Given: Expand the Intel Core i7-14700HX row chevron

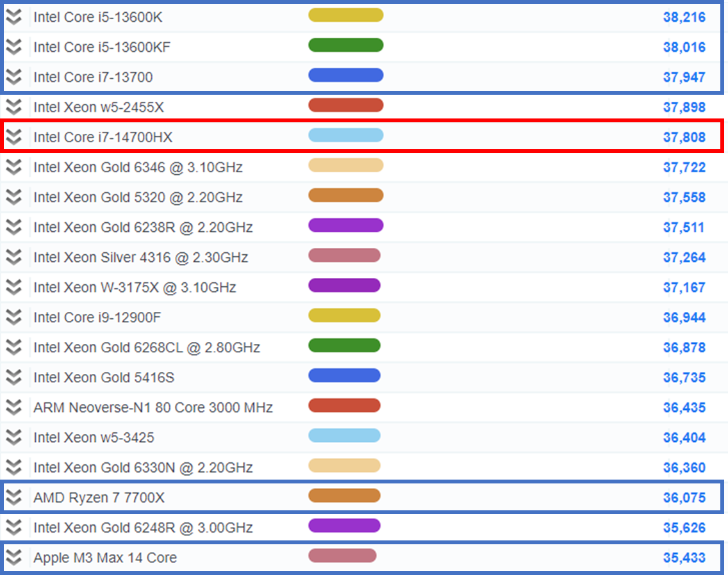Looking at the screenshot, I should point(14,137).
